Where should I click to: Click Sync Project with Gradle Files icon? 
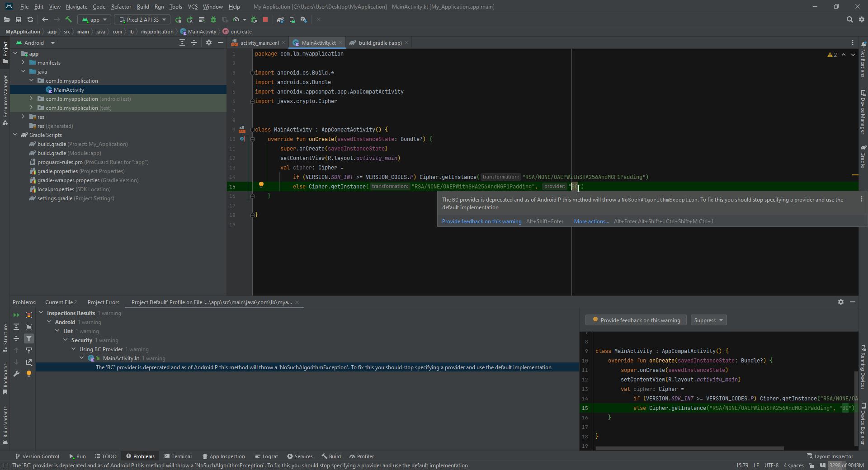click(x=280, y=19)
